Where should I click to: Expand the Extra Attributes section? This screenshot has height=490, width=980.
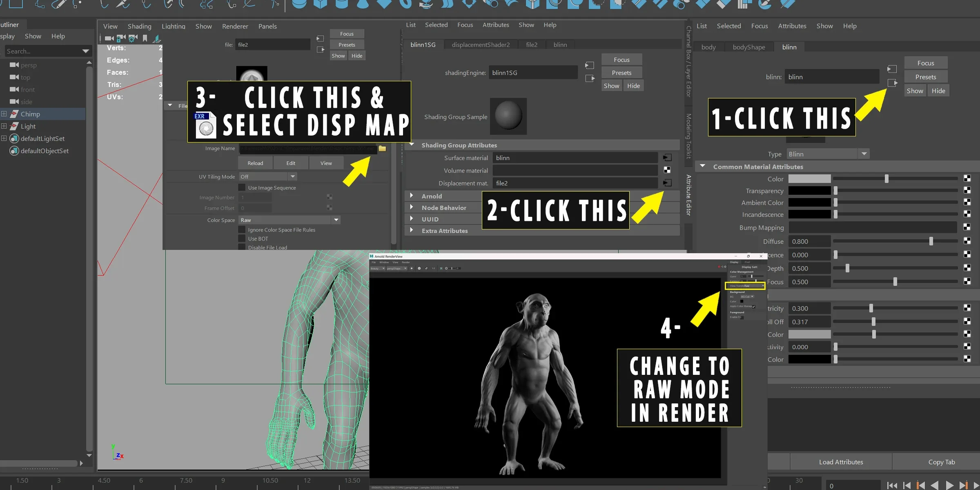pos(412,231)
